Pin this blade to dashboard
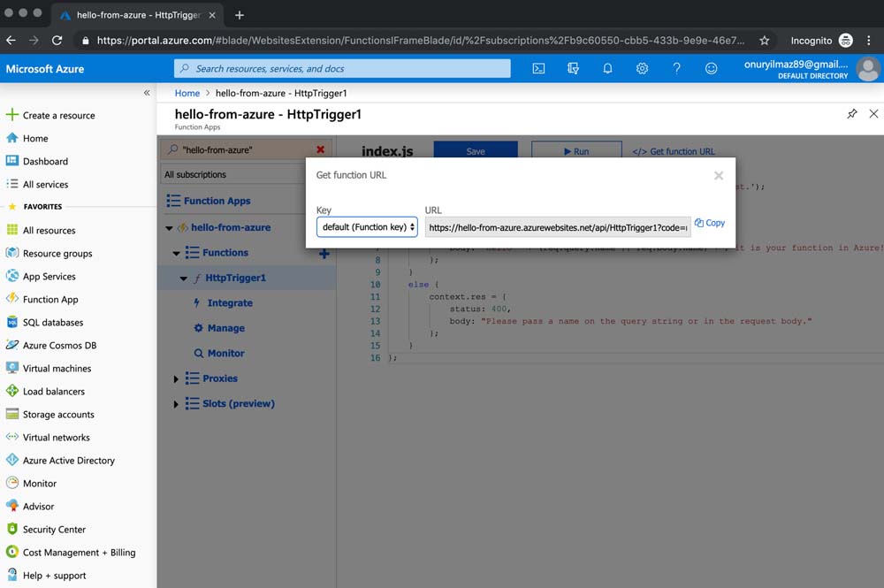This screenshot has height=588, width=884. (x=852, y=114)
